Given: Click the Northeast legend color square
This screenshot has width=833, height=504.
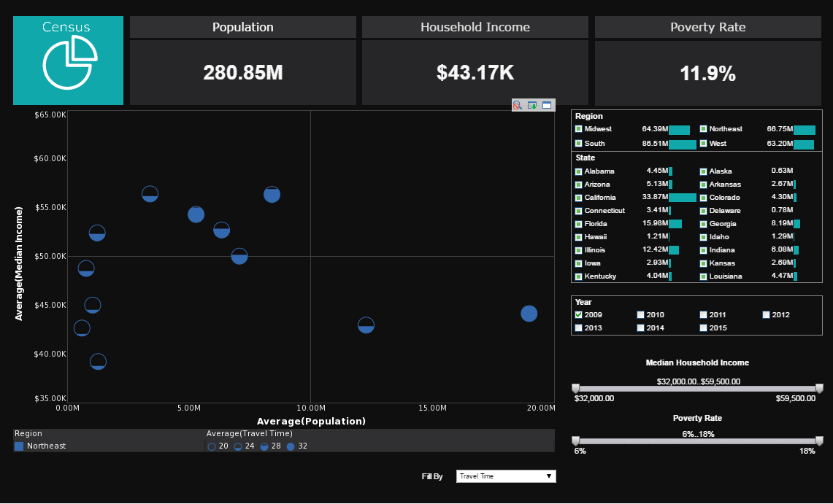Looking at the screenshot, I should [x=19, y=446].
